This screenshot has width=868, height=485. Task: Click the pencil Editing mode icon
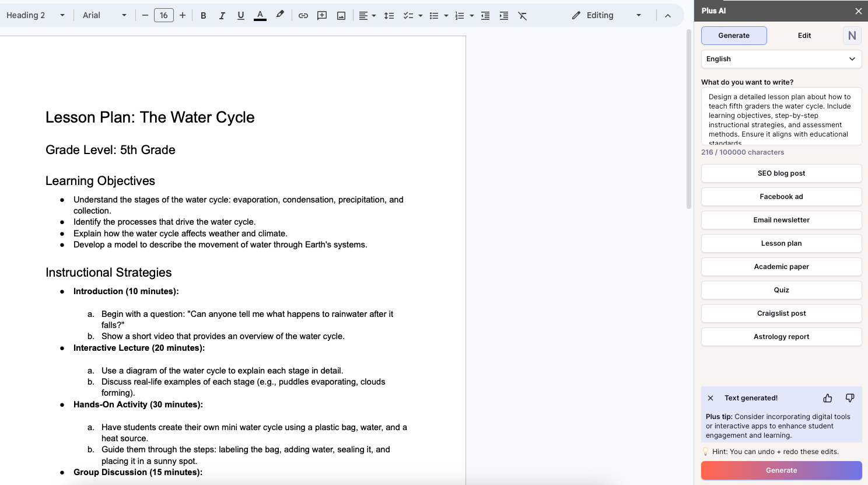[576, 16]
